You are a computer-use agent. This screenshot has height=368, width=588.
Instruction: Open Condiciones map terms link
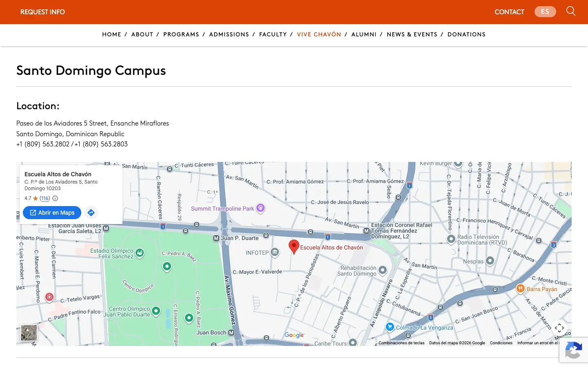(501, 343)
